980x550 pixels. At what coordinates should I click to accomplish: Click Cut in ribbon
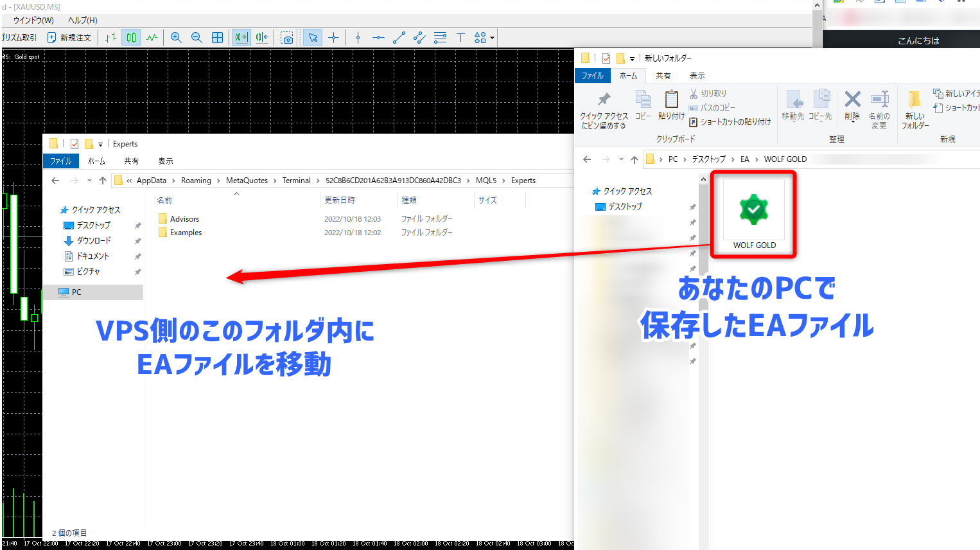click(x=708, y=94)
